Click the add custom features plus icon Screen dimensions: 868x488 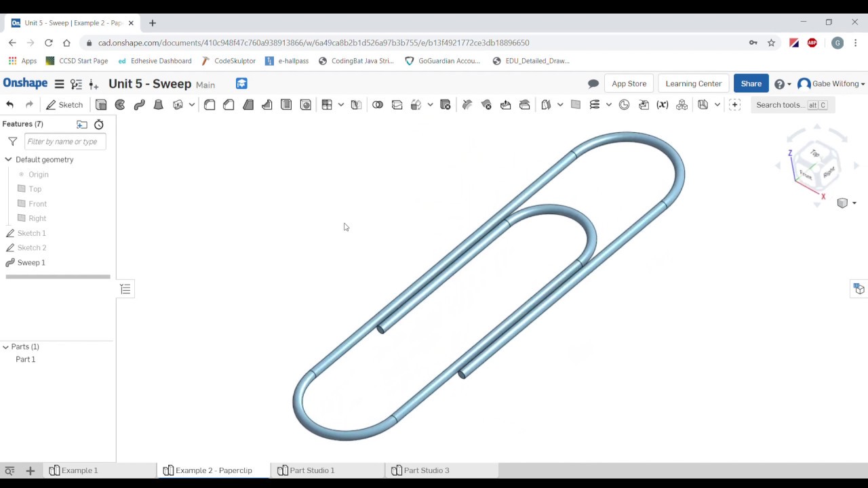734,104
